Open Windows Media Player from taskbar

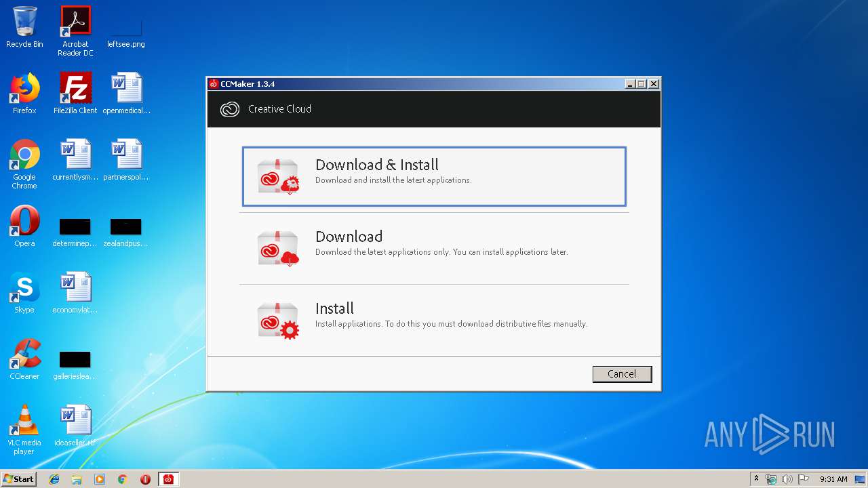(100, 479)
